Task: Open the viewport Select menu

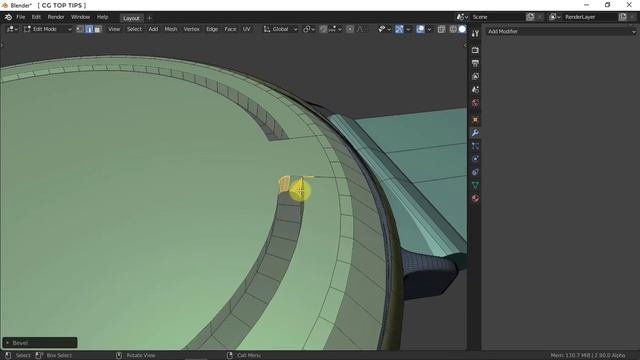Action: point(134,29)
